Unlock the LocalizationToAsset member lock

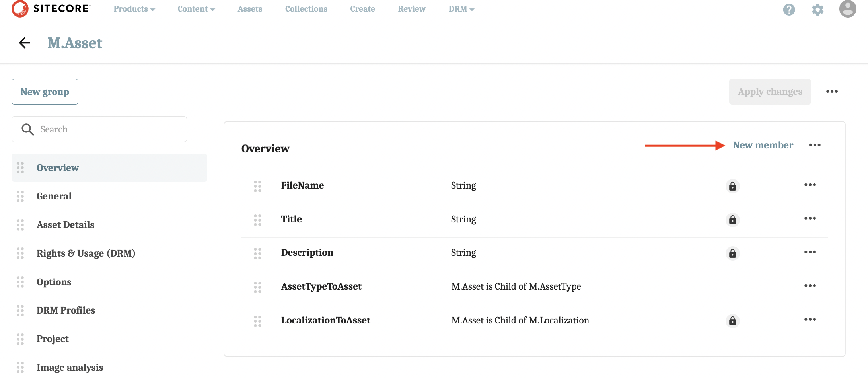coord(733,321)
